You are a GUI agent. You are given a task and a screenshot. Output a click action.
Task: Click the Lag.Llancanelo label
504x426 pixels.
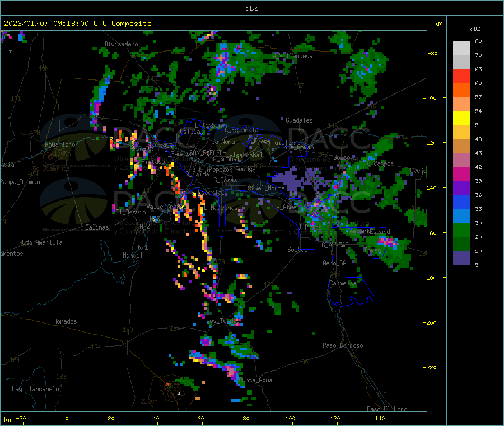click(x=35, y=389)
